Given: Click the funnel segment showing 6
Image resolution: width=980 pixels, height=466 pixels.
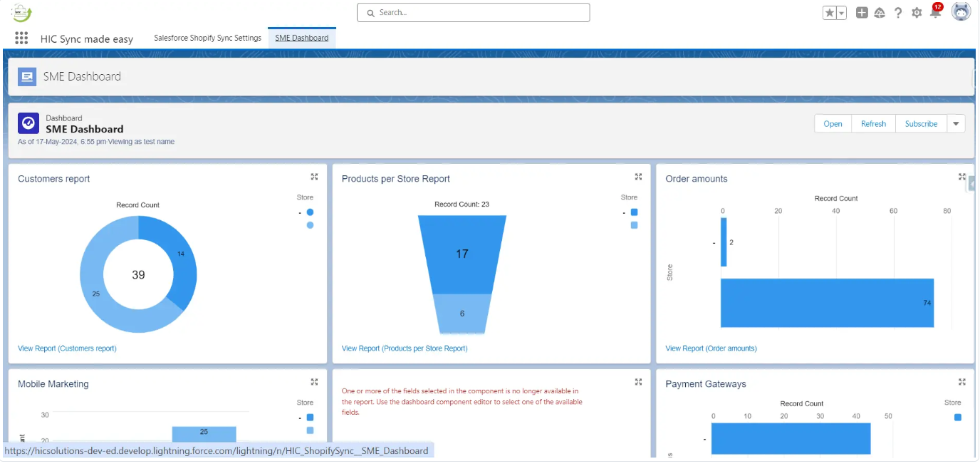Looking at the screenshot, I should (462, 314).
